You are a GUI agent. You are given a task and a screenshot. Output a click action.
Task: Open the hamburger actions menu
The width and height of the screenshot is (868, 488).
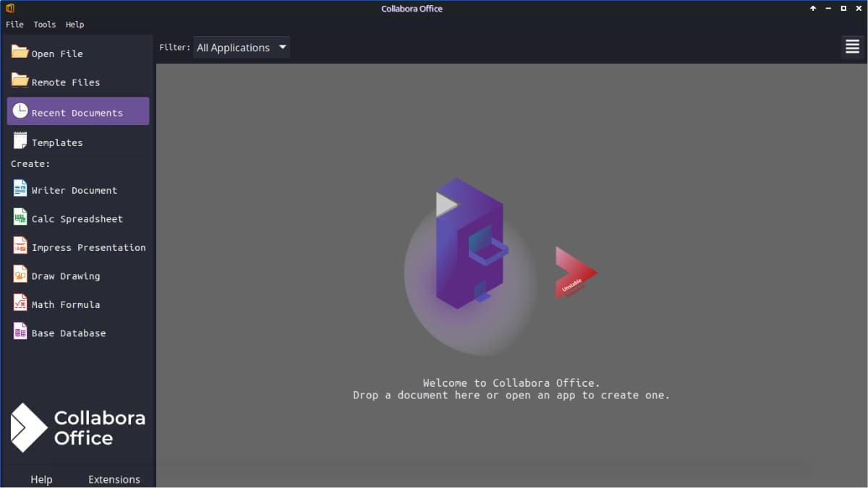coord(852,47)
